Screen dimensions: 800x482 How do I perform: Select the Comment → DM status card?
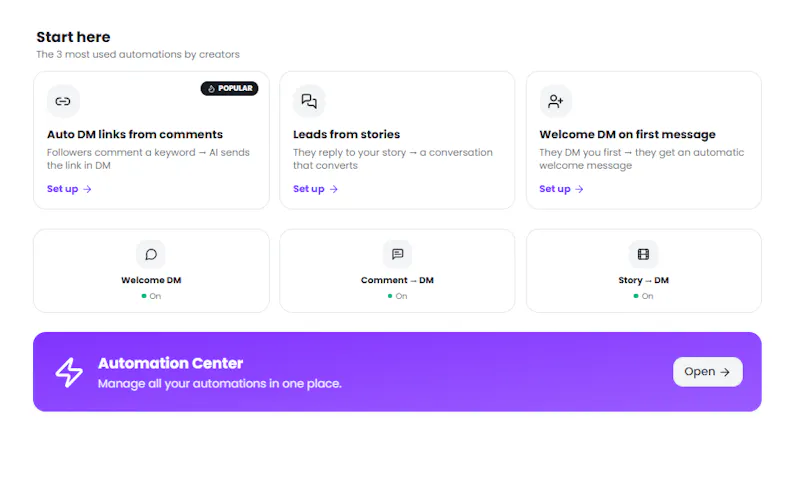(x=397, y=271)
